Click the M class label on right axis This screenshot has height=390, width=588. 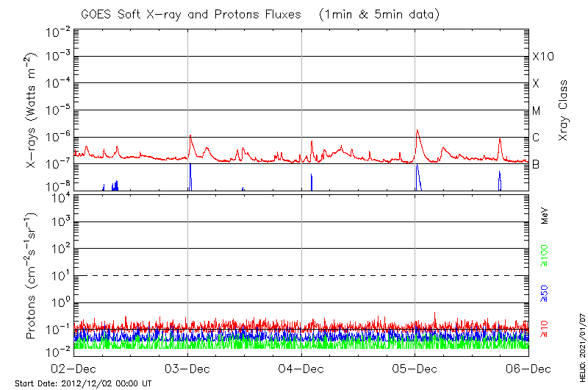point(537,110)
